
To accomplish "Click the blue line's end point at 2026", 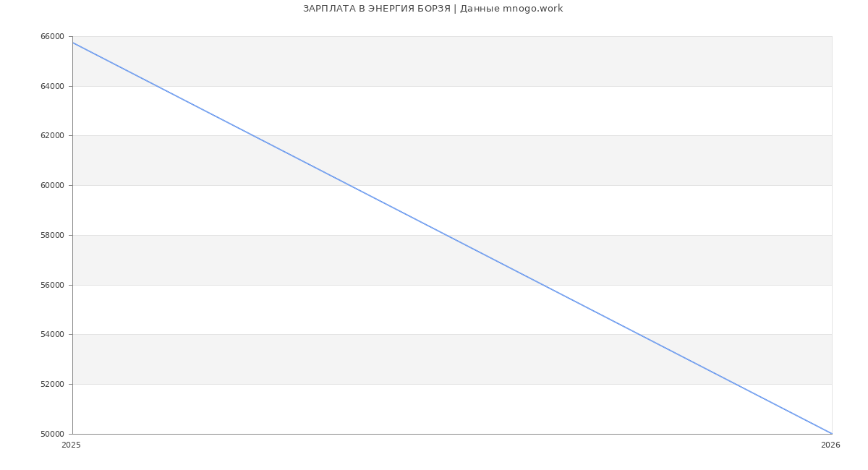I will pyautogui.click(x=832, y=434).
